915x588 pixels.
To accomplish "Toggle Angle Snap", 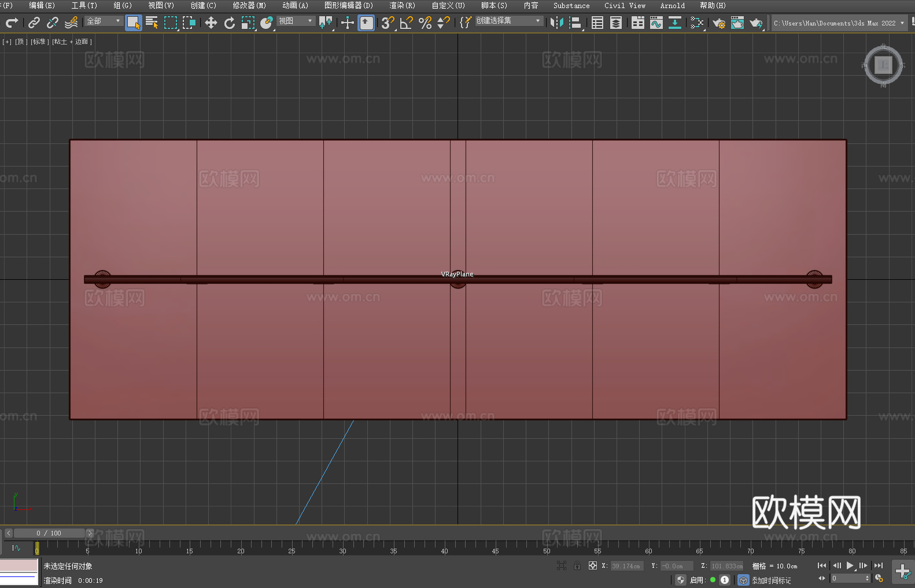I will (x=407, y=23).
